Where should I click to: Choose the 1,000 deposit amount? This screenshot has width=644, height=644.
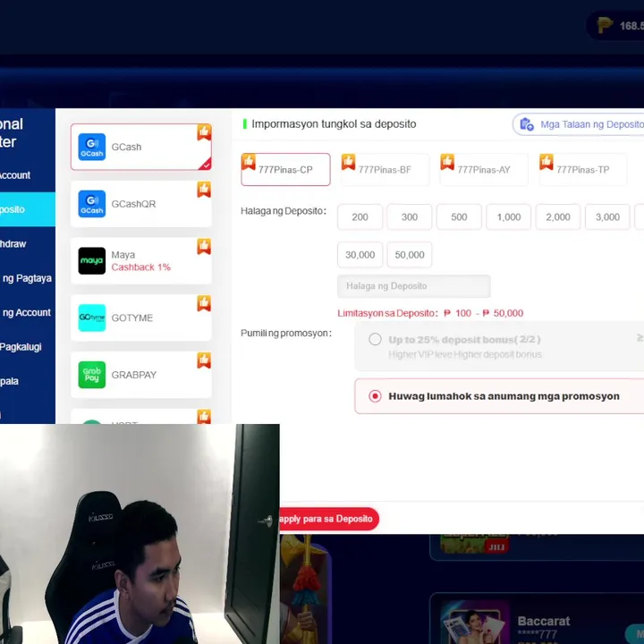click(x=508, y=216)
